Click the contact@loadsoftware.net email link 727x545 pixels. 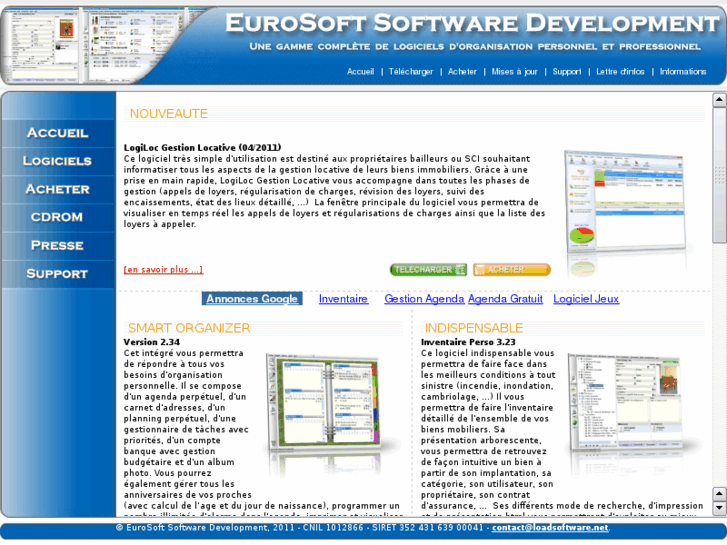pos(550,527)
